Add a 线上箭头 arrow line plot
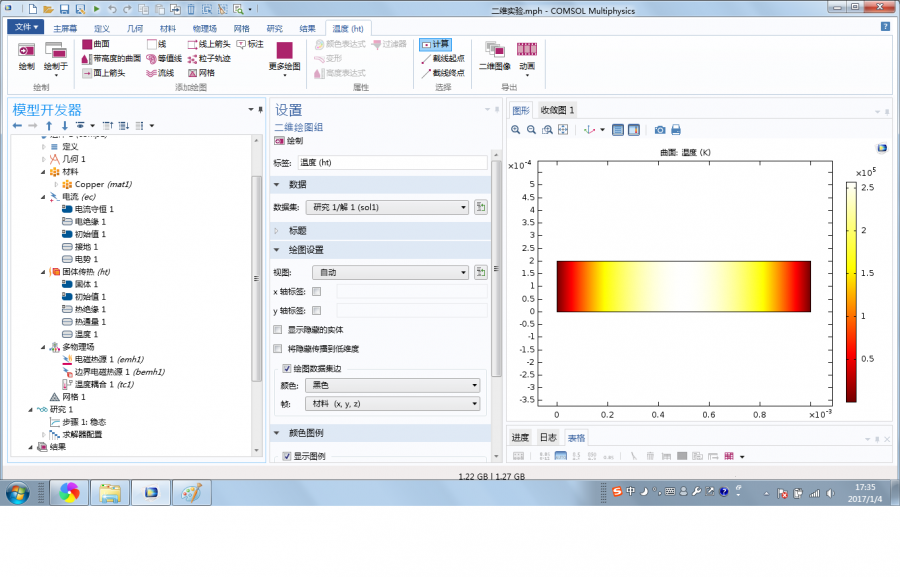This screenshot has height=577, width=900. (x=209, y=44)
